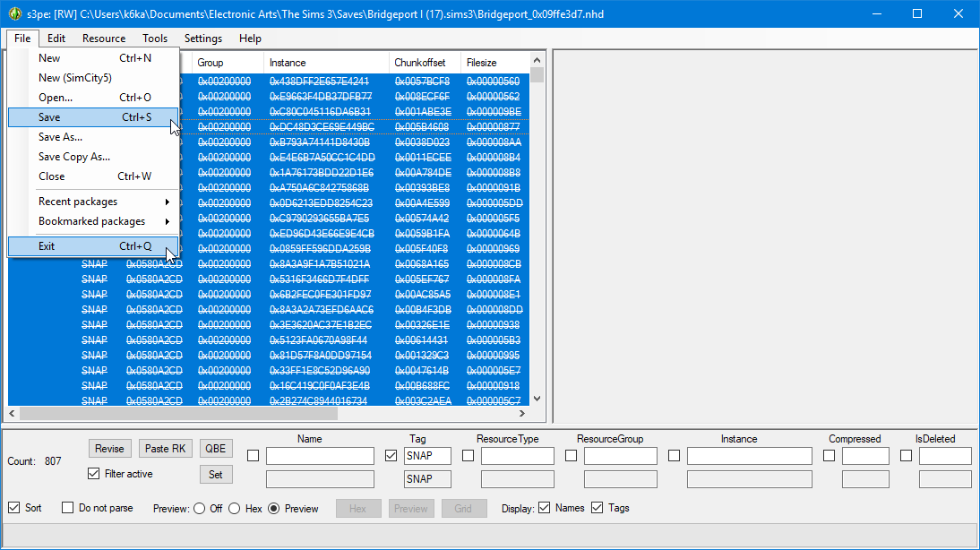Choose Close in the File menu
The image size is (980, 550).
93,176
